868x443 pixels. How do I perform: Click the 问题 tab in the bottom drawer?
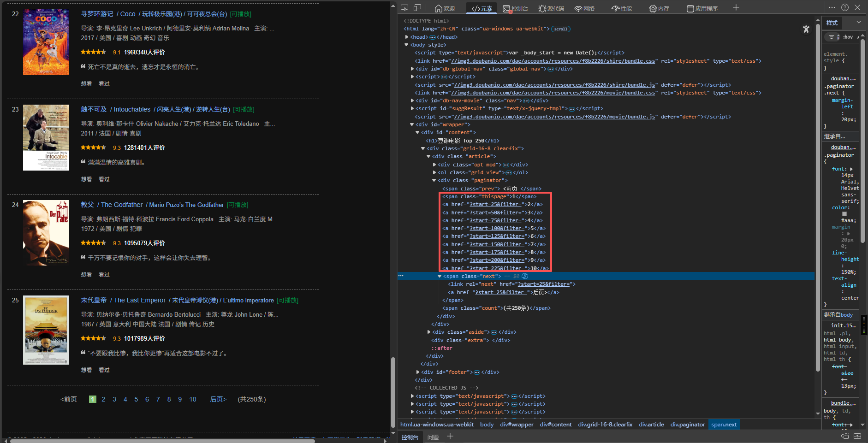click(x=433, y=437)
